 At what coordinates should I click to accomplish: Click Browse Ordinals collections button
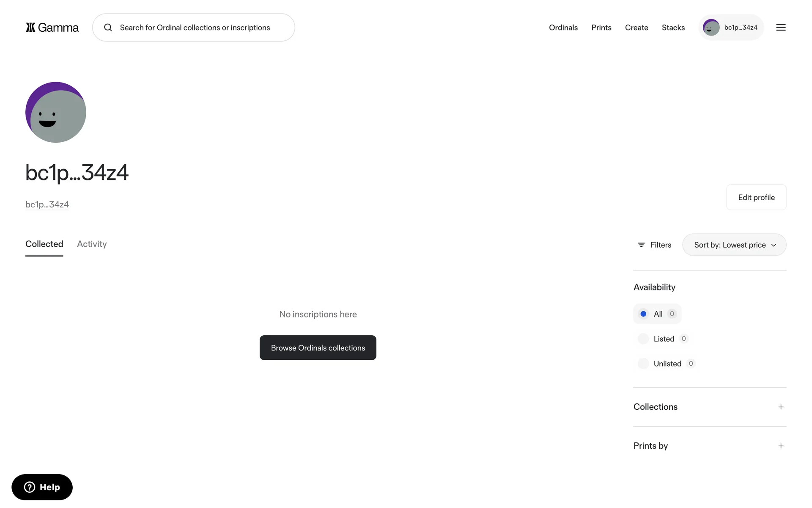(318, 348)
